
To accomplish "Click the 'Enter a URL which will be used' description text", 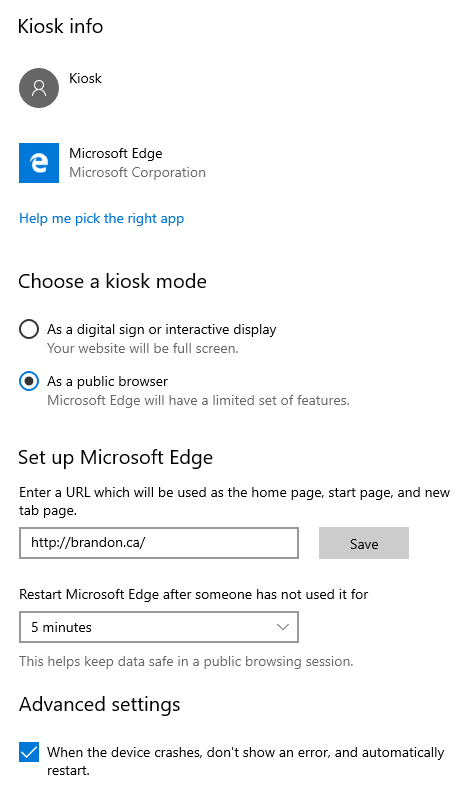I will 235,501.
